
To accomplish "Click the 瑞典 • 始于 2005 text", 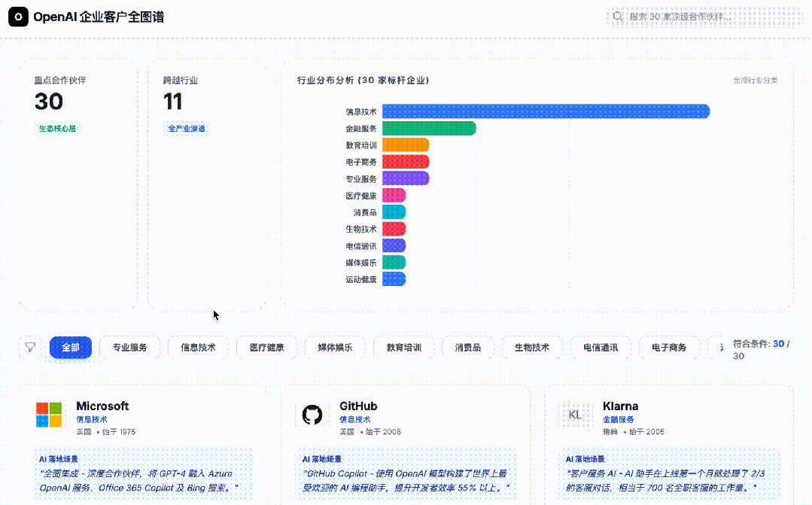I will (x=634, y=432).
